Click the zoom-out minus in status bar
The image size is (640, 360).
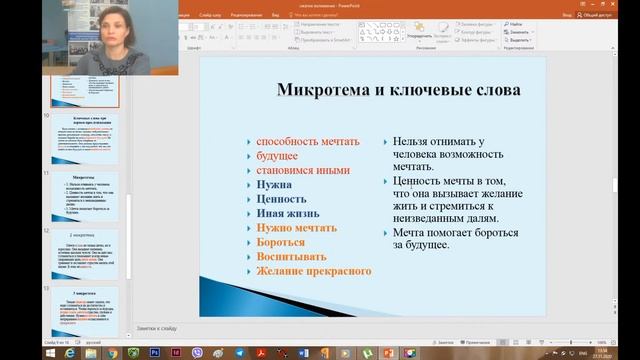click(x=551, y=342)
